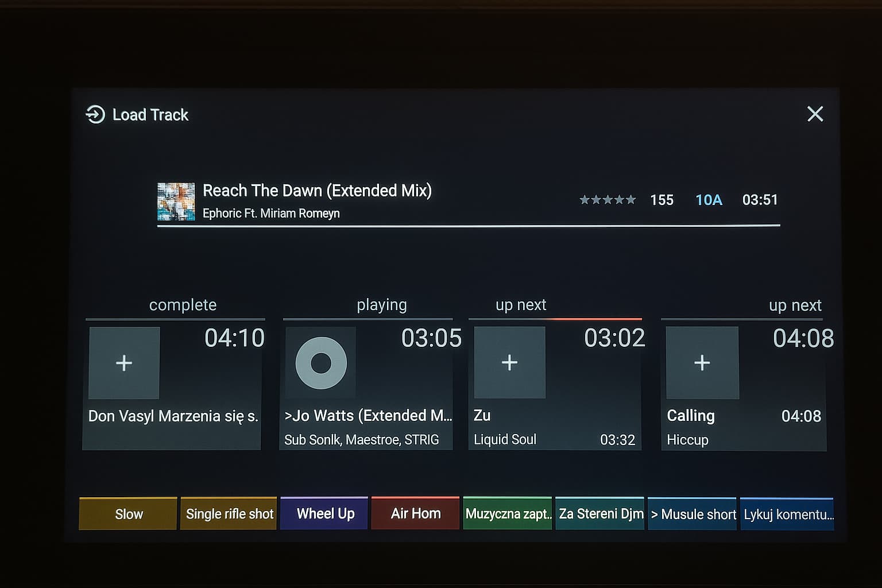882x588 pixels.
Task: Click the plus icon on Calling deck
Action: tap(702, 362)
